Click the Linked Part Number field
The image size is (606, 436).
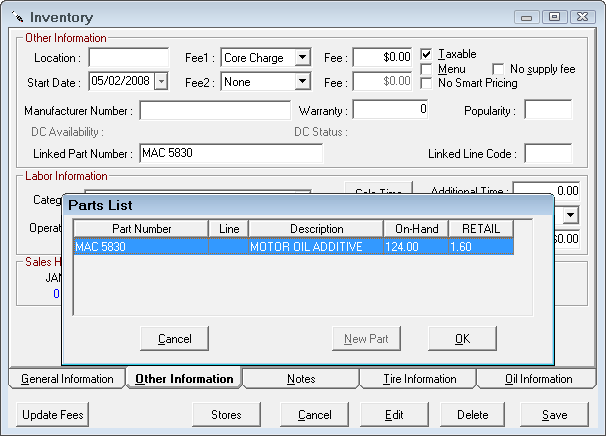coord(230,153)
